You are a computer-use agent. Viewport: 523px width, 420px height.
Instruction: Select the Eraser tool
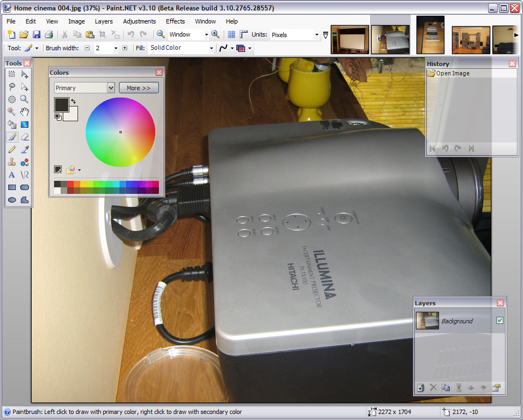[25, 137]
